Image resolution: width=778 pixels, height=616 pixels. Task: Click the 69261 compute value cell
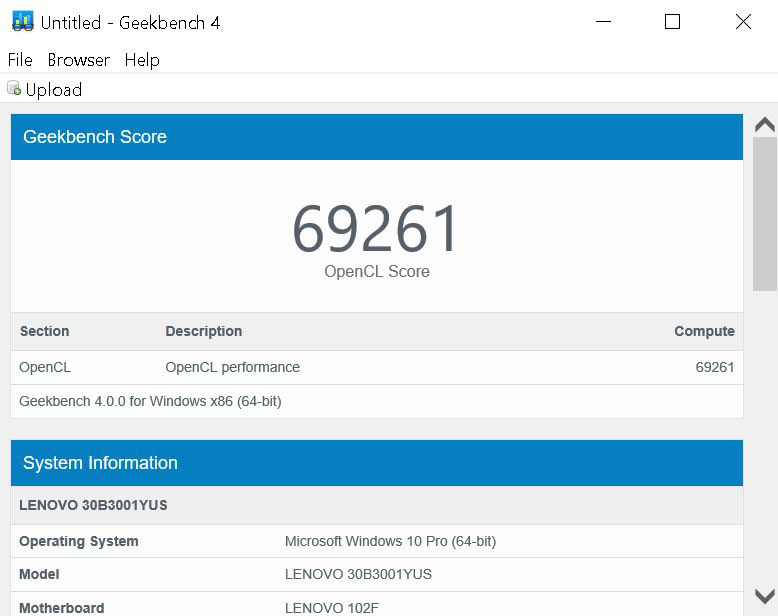pos(714,368)
